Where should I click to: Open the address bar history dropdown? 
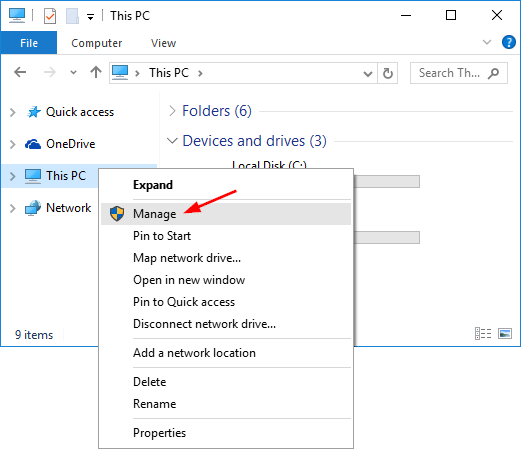368,73
